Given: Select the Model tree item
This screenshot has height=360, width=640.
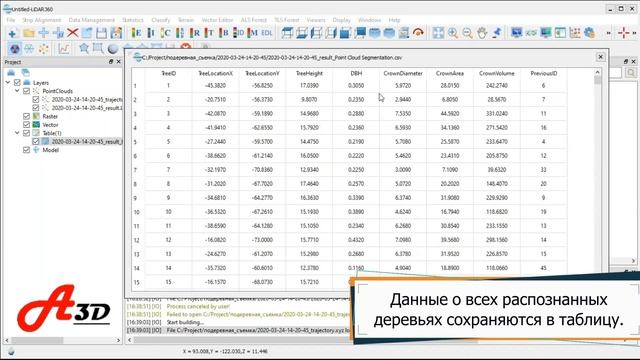Looking at the screenshot, I should coord(51,150).
